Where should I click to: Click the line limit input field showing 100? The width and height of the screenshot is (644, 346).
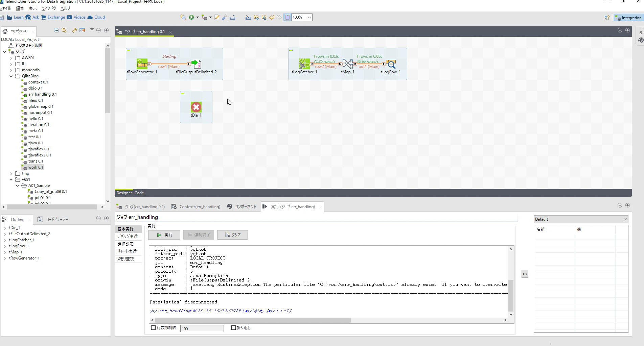[202, 328]
